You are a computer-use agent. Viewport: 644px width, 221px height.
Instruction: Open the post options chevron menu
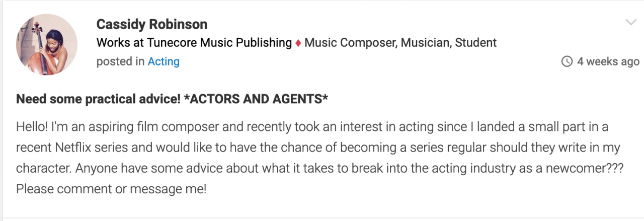631,23
